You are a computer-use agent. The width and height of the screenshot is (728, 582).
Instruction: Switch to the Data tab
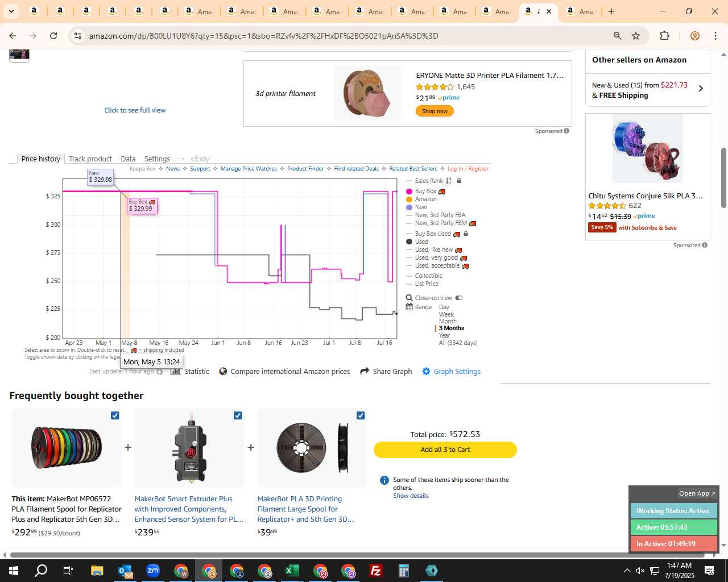(128, 159)
